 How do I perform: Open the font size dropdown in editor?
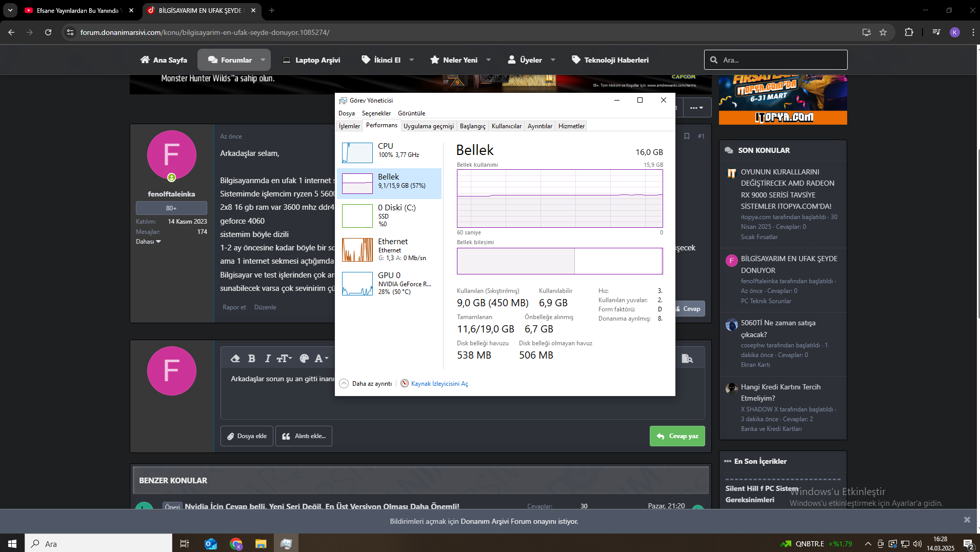tap(284, 359)
